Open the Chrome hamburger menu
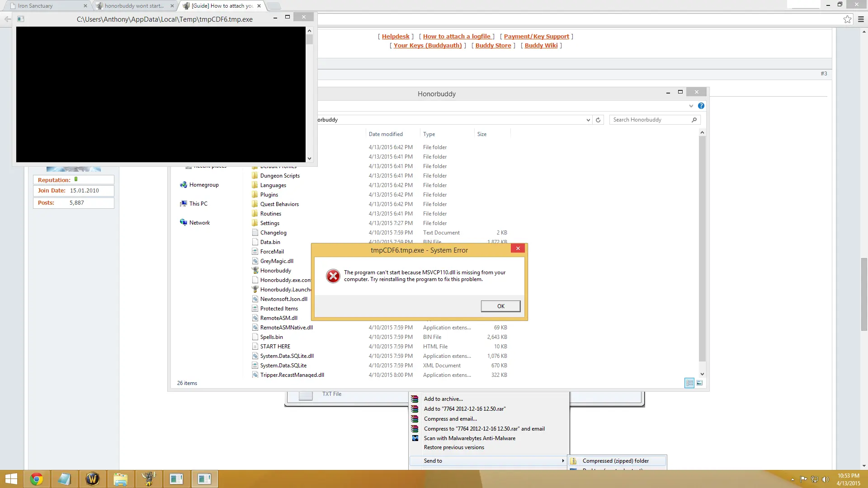 point(861,19)
